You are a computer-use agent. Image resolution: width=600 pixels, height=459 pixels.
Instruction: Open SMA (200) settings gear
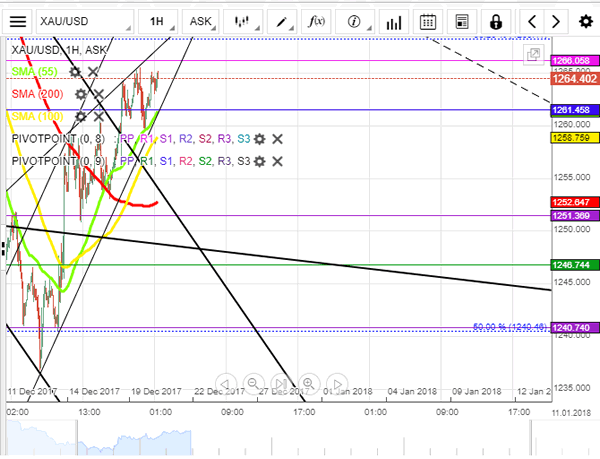pyautogui.click(x=80, y=93)
